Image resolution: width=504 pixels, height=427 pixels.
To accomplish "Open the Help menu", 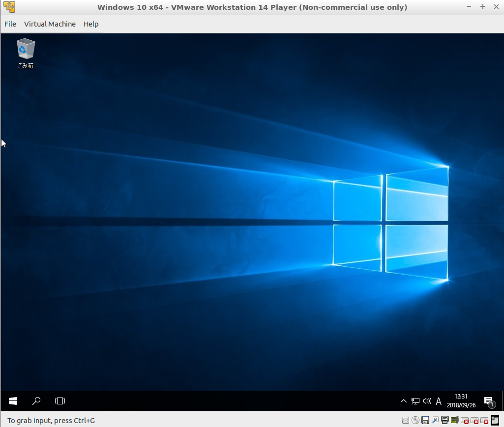I will 91,24.
